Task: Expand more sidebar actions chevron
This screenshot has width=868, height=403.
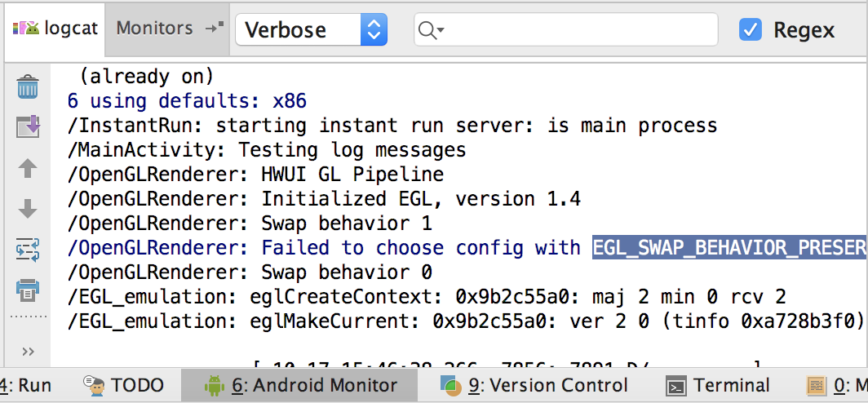Action: coord(28,351)
